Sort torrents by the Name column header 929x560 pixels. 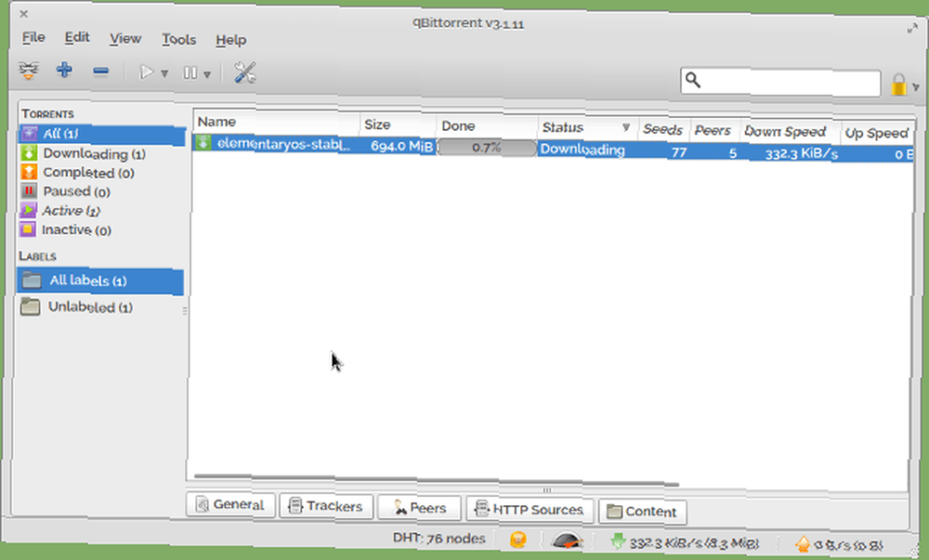276,122
